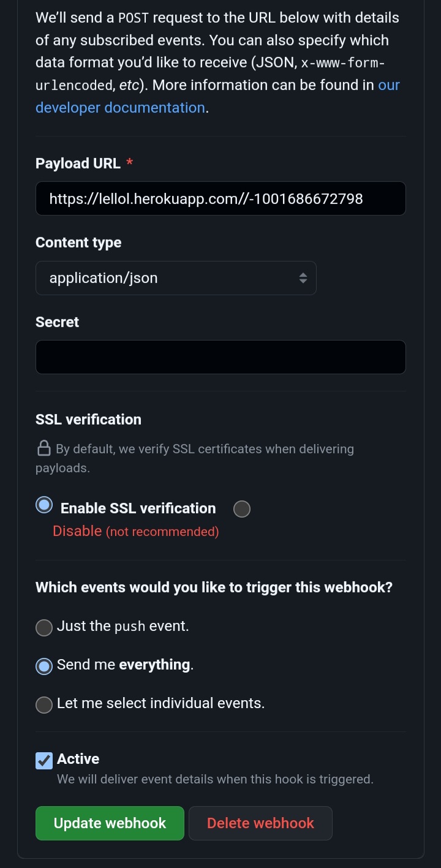Focus the Secret input field
The width and height of the screenshot is (441, 868).
pos(221,357)
